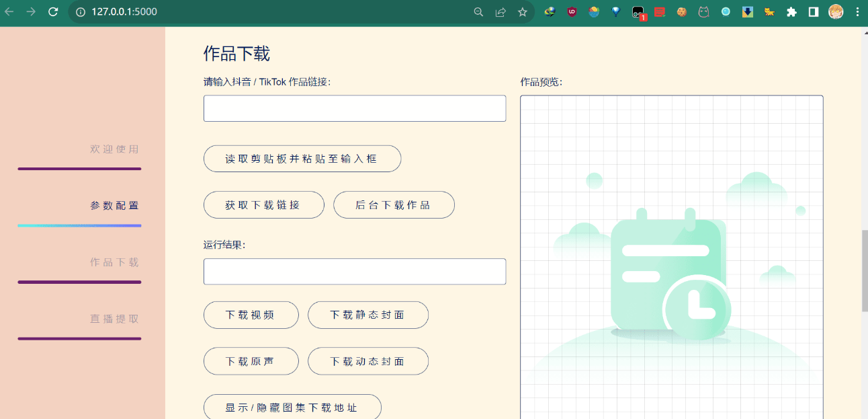Toggle 显示/隐藏图集下载地址

292,407
